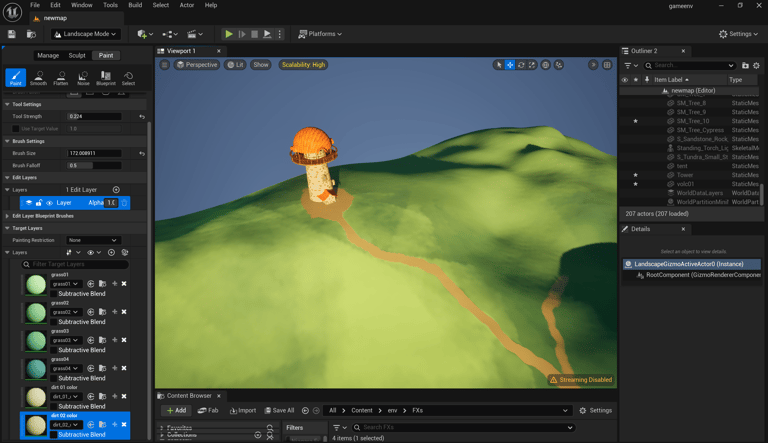Click Save All in Content Browser

pos(280,411)
